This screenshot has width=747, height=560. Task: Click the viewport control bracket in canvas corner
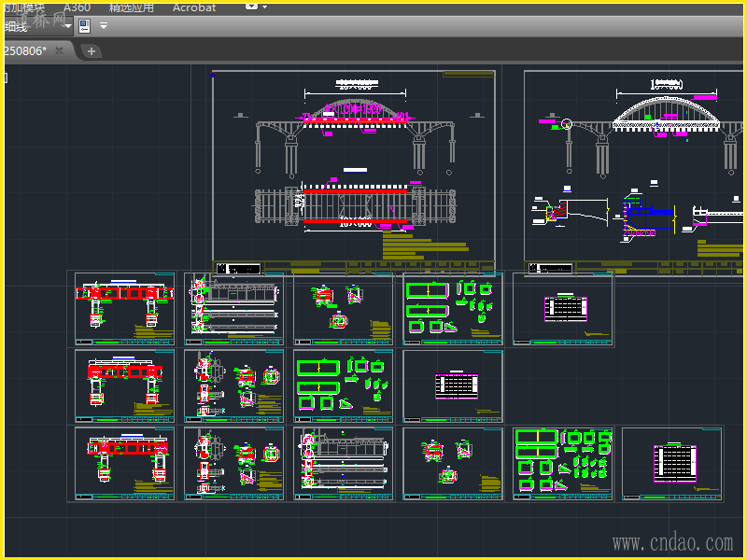coord(5,77)
